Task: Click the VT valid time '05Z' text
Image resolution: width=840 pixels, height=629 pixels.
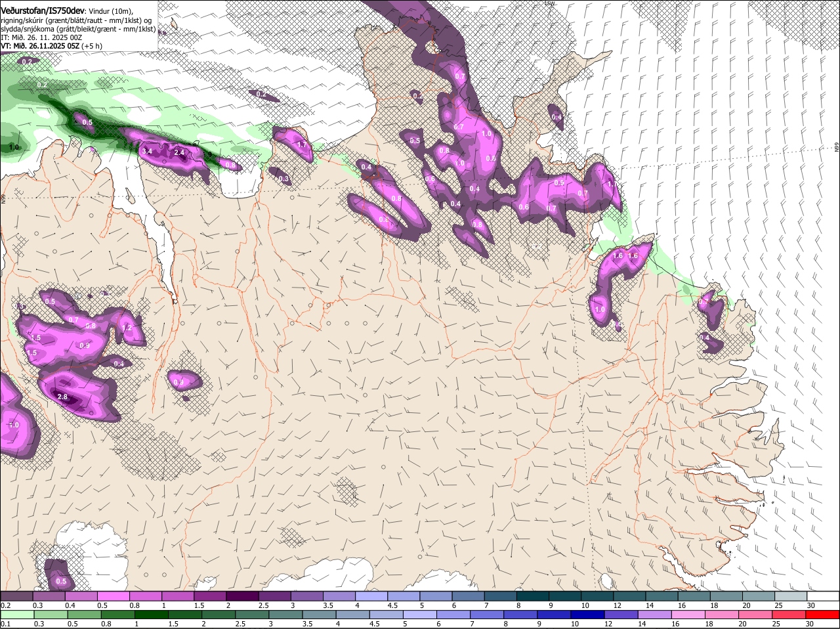Action: [x=73, y=46]
